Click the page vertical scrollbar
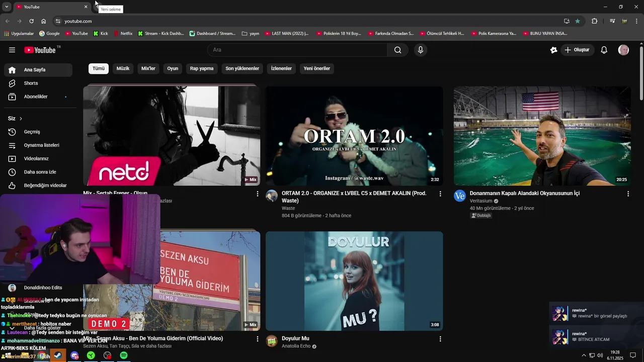The image size is (644, 362). (641, 73)
